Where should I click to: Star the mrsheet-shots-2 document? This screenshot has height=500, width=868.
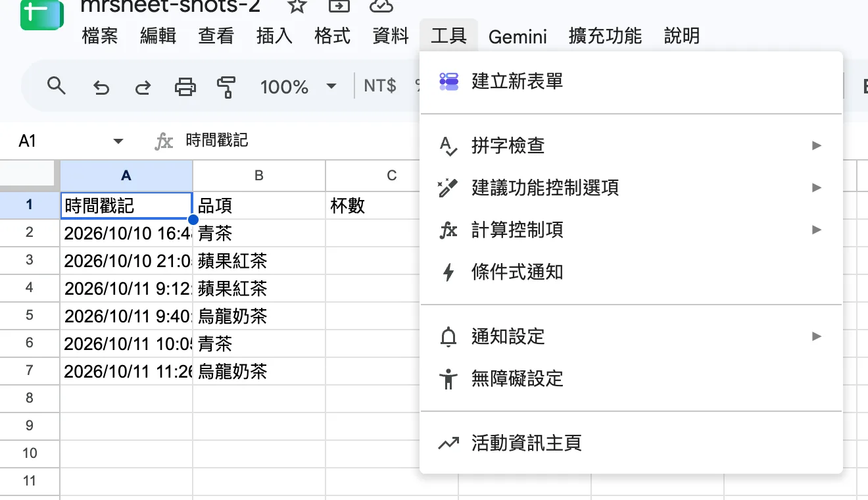pos(297,6)
